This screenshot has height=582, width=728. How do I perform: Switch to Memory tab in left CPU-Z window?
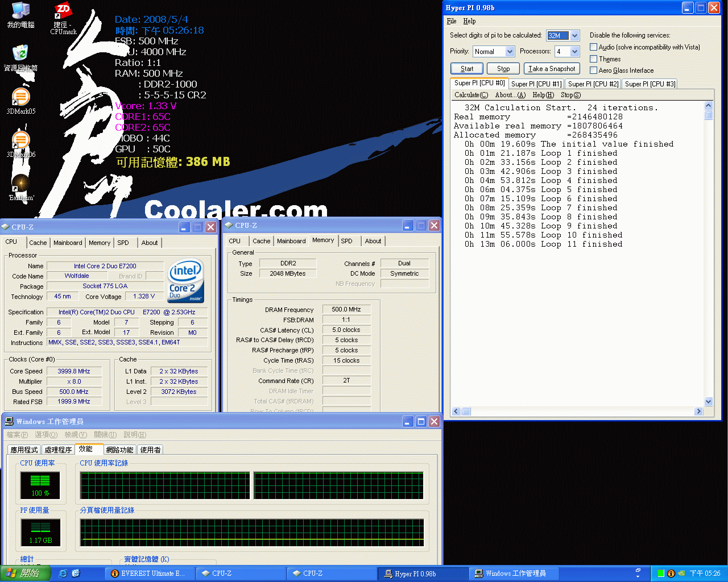(100, 243)
